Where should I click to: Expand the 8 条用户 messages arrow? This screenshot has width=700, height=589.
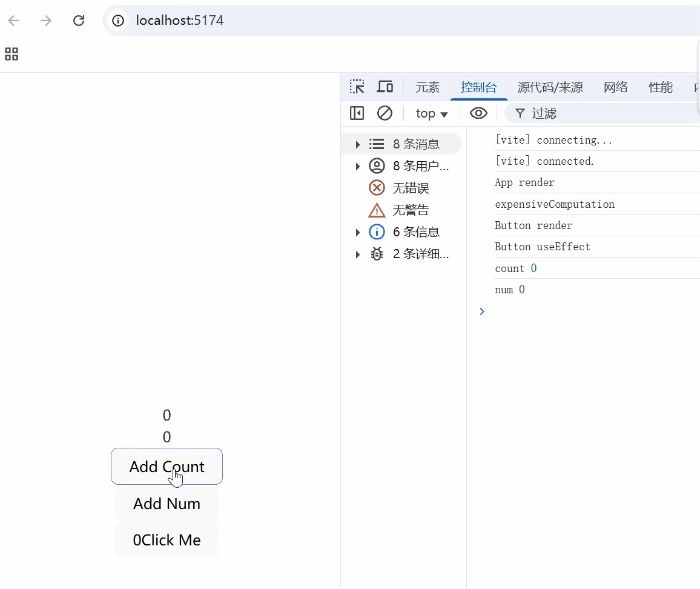[357, 166]
